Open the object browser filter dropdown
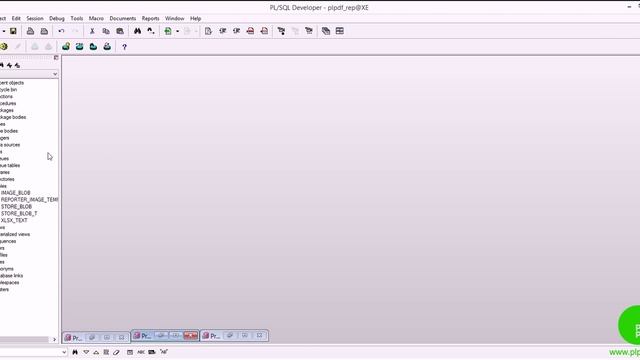 (55, 74)
